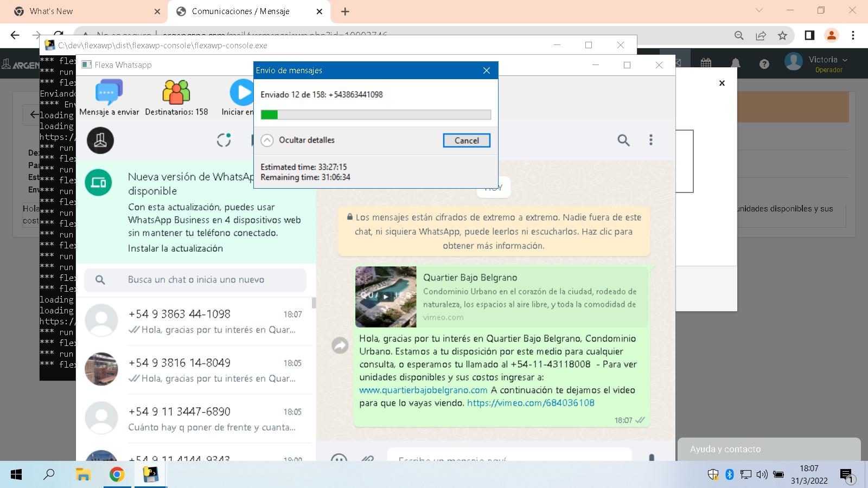Bookmark this page star icon
This screenshot has width=868, height=488.
point(782,35)
